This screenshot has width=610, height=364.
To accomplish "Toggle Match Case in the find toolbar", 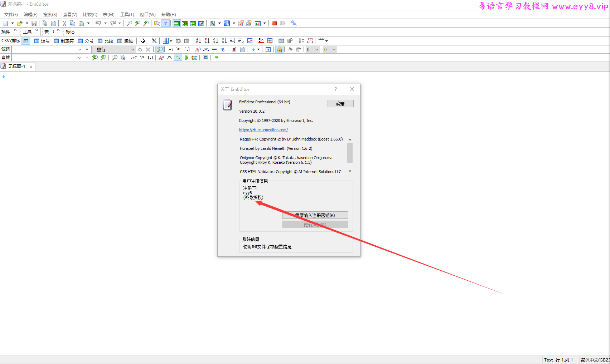I will point(161,58).
